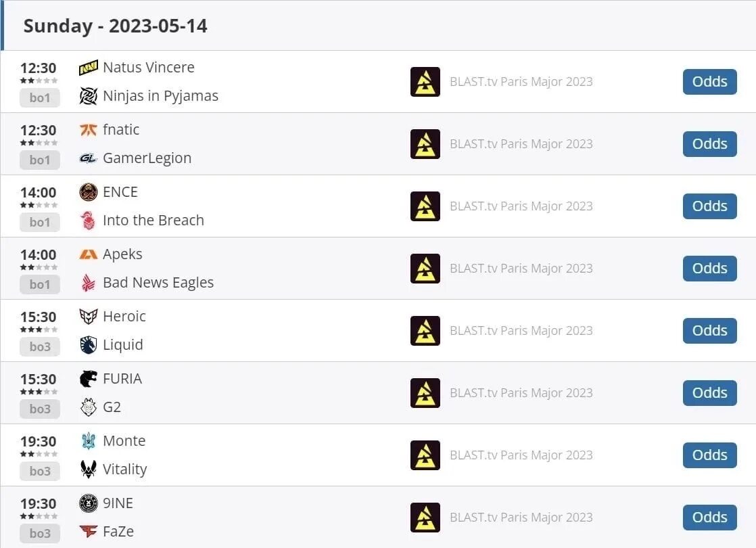Click BLAST event icon for Heroic match
756x548 pixels.
[x=425, y=331]
